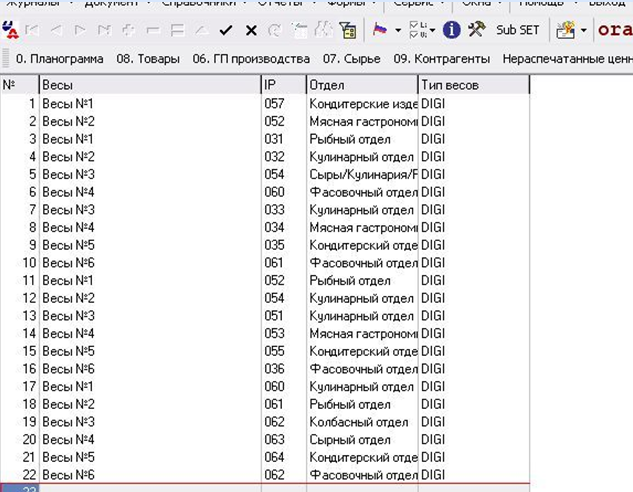Select the IP cell '032'

point(284,157)
